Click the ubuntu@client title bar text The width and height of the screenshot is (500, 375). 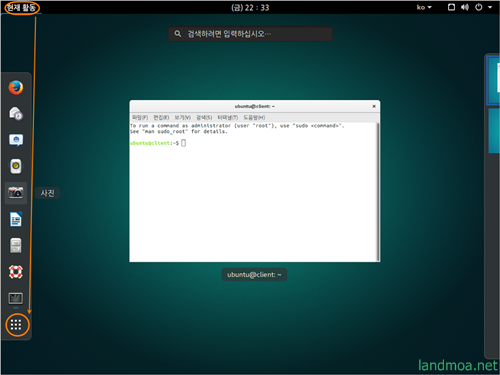[255, 106]
